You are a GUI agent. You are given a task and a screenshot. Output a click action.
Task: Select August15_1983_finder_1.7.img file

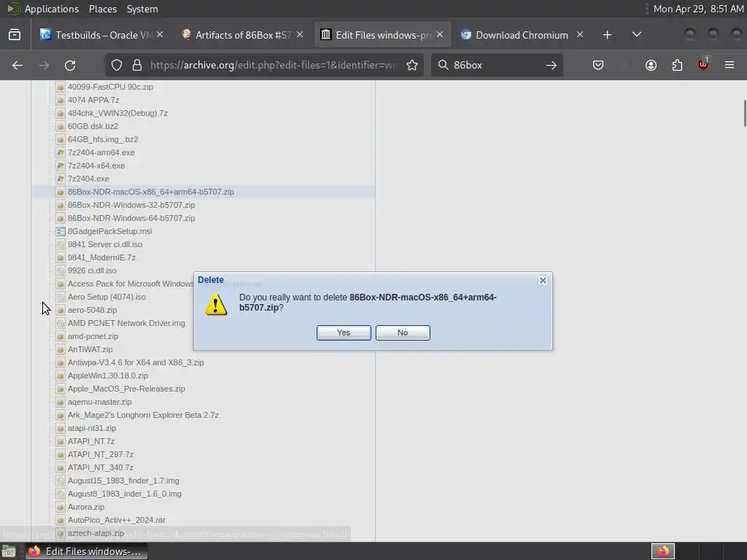click(x=123, y=481)
